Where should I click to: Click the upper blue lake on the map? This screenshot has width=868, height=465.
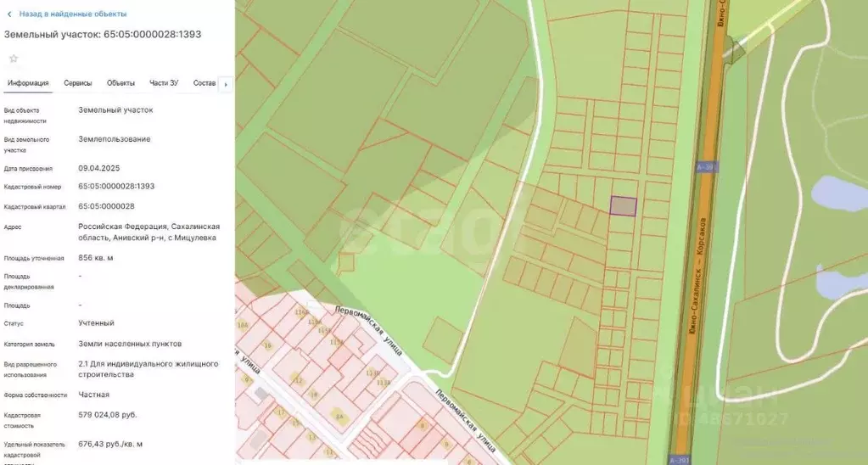[x=838, y=193]
